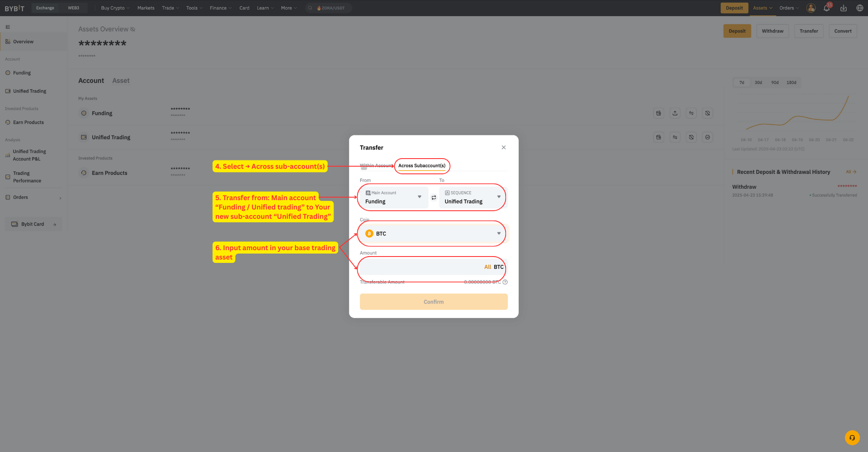Click the deposit icon in Funding row

(x=659, y=113)
